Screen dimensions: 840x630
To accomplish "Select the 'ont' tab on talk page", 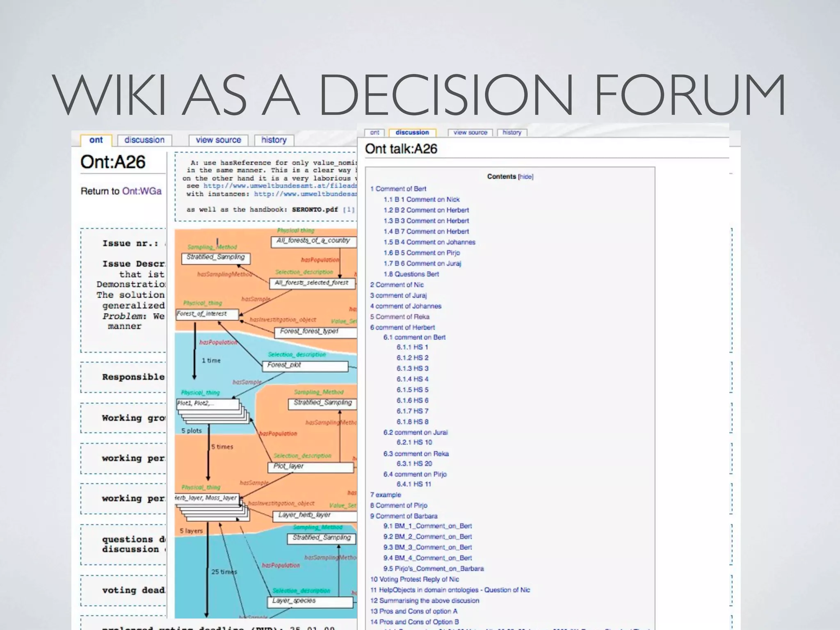I will coord(374,132).
